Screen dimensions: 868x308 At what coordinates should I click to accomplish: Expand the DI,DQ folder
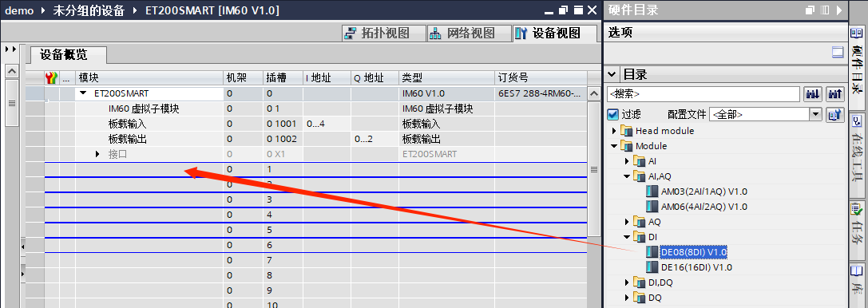[x=627, y=282]
